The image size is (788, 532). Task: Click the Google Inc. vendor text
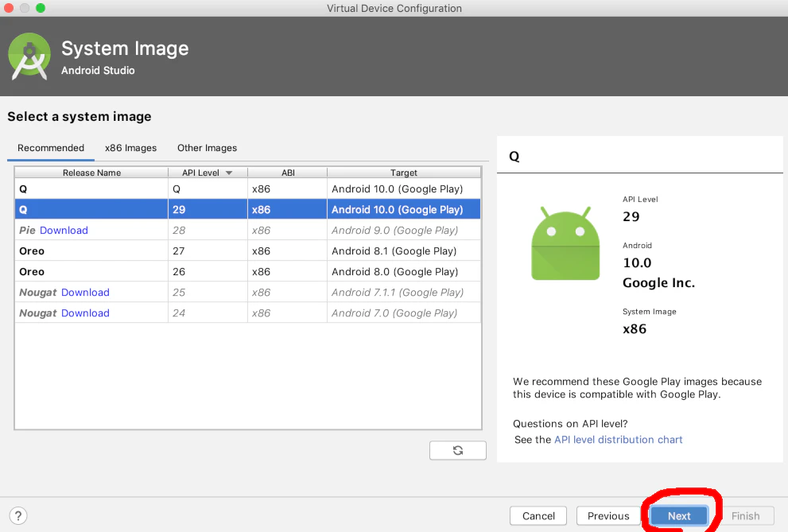click(x=658, y=283)
